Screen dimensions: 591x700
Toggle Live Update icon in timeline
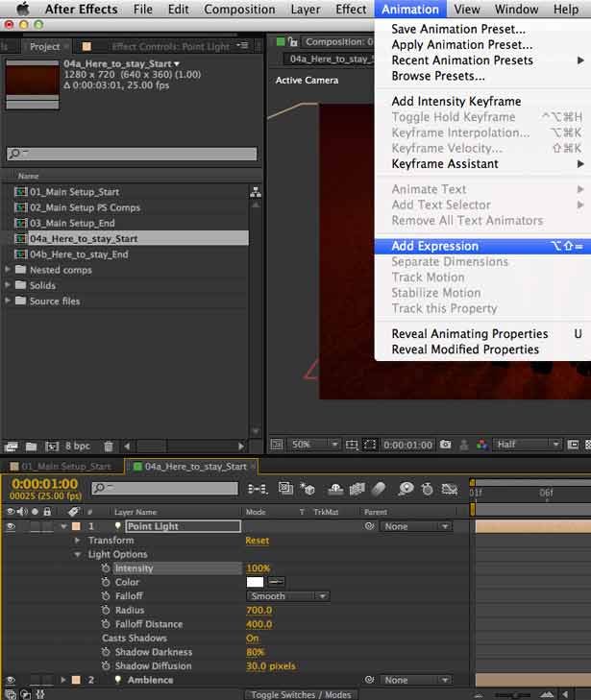coord(286,489)
